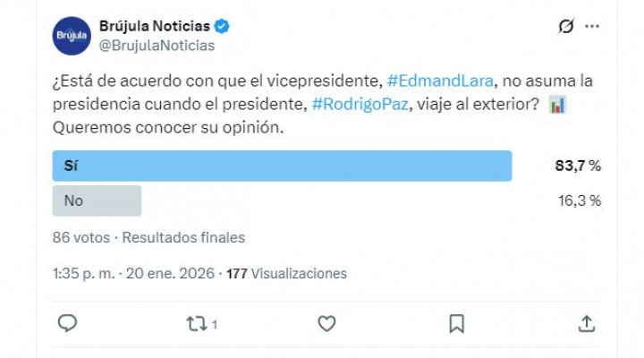
Task: Select the No poll result bar
Action: (x=97, y=200)
